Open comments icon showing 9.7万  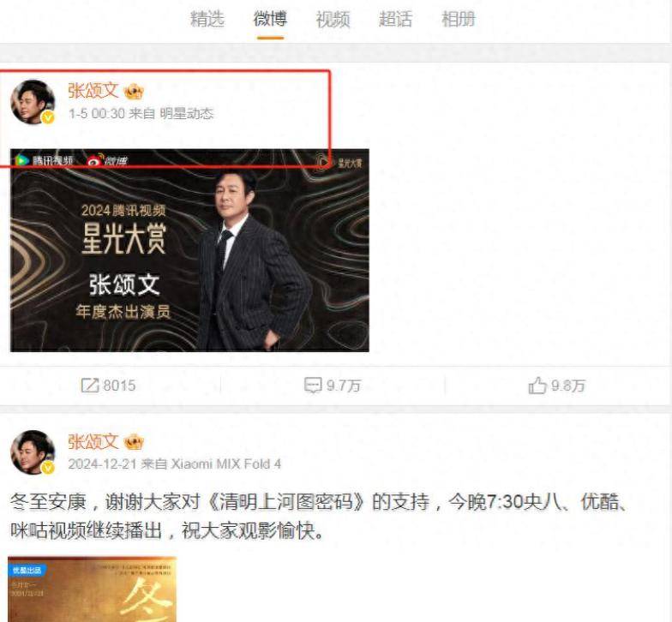(x=313, y=386)
